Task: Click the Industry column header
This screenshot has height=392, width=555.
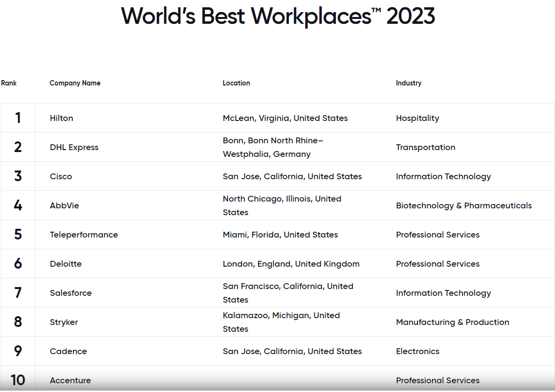Action: 409,83
